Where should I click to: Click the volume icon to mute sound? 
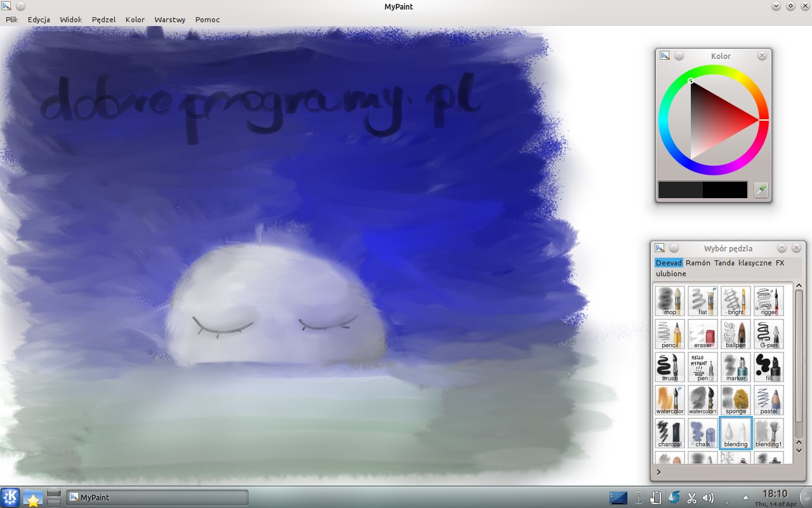(706, 498)
